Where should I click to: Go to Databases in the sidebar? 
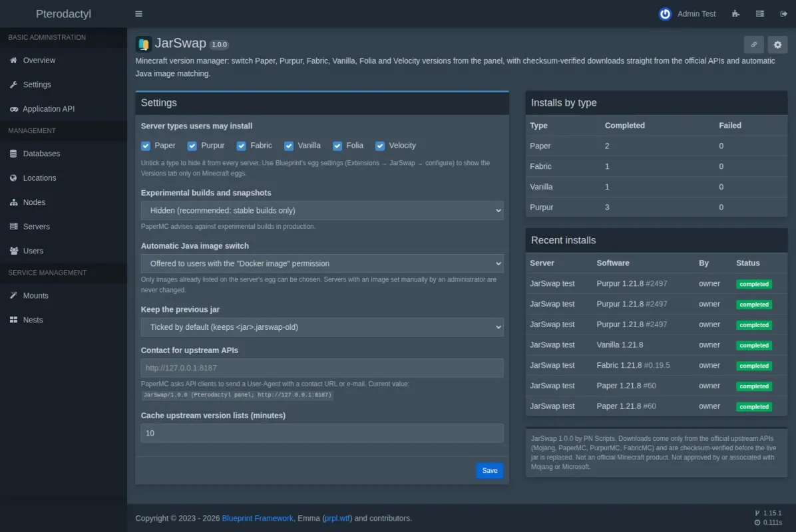63,154
